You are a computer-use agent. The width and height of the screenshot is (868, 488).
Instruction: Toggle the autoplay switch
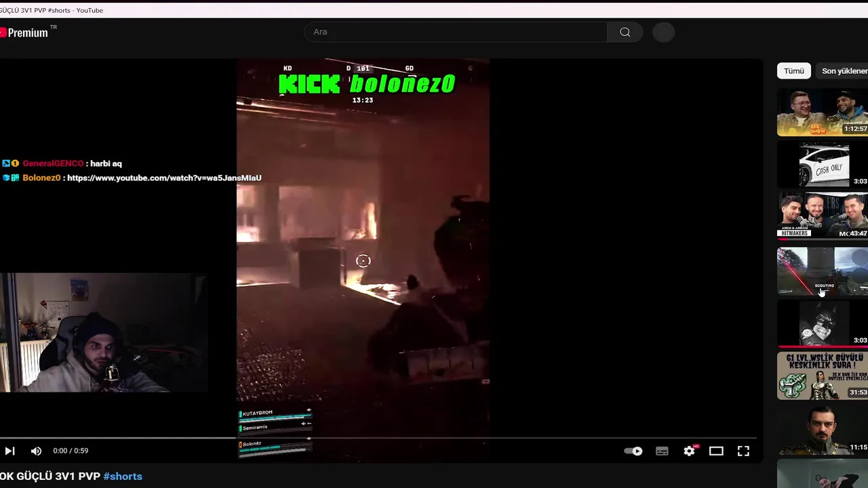(633, 451)
